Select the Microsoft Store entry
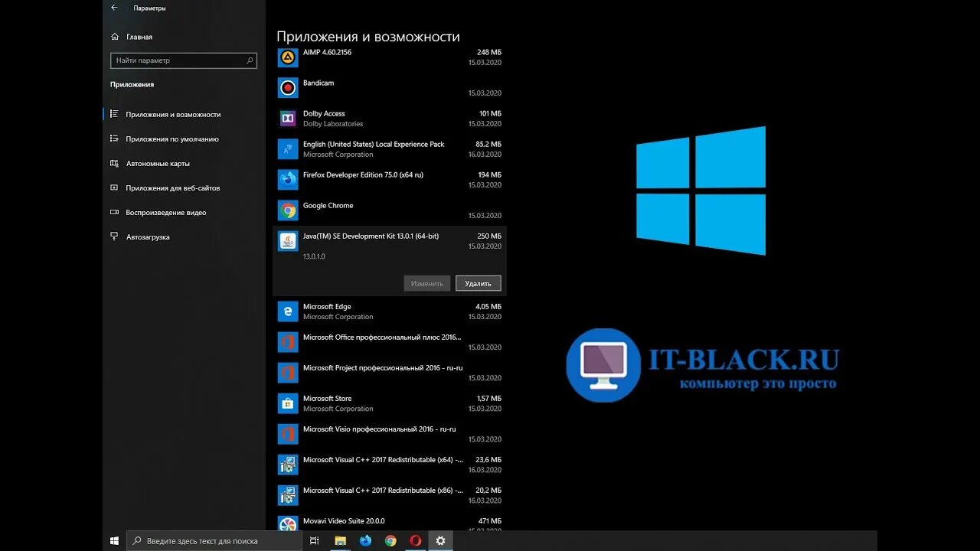 pyautogui.click(x=390, y=403)
